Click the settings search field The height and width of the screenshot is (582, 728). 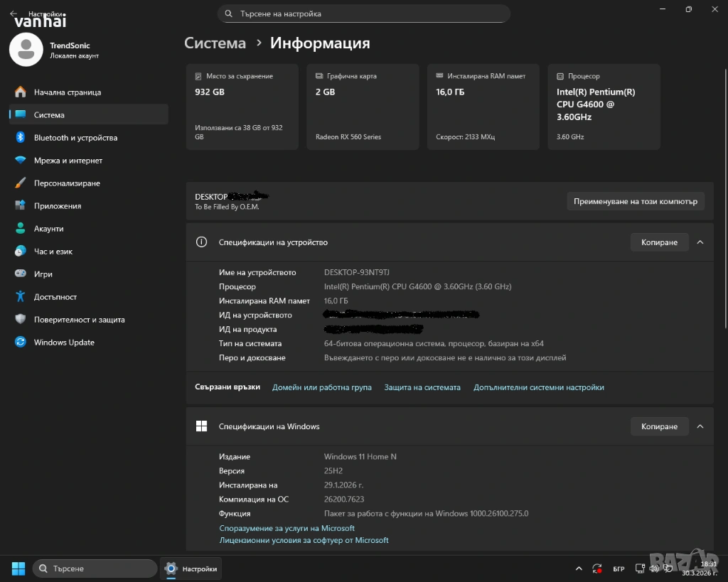(x=363, y=14)
